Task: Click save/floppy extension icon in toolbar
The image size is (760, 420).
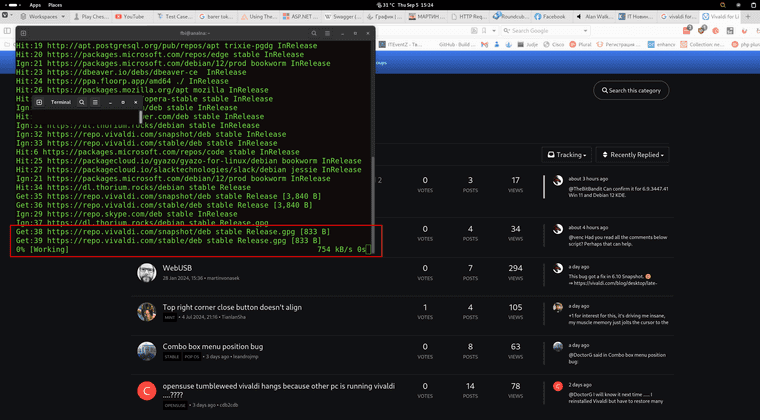Action: (730, 31)
